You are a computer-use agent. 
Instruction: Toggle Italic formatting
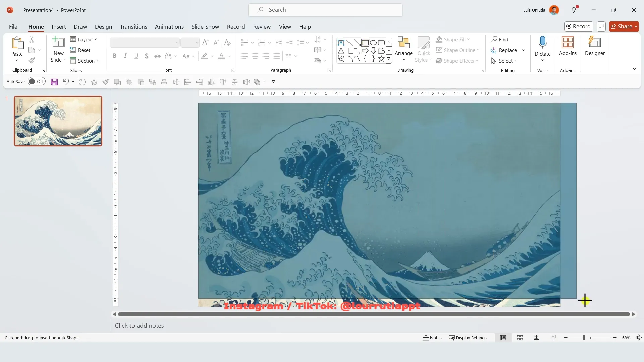pyautogui.click(x=125, y=56)
